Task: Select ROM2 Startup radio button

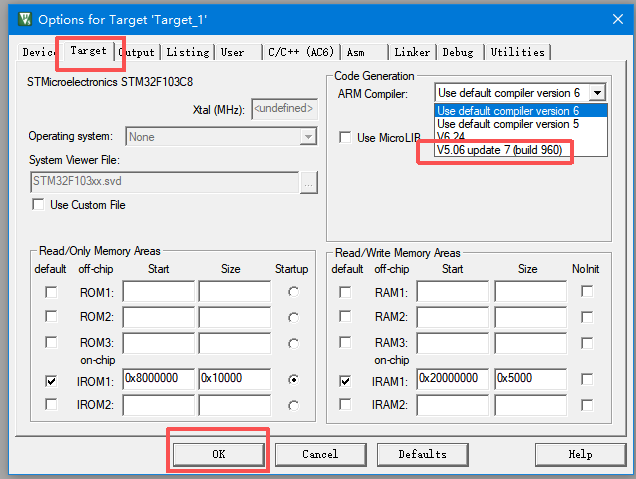Action: click(293, 318)
